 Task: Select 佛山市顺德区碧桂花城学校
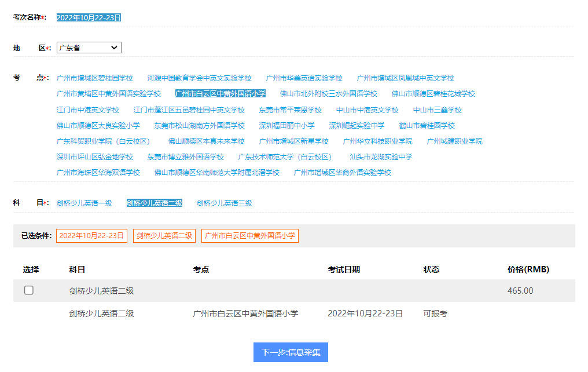tap(433, 94)
